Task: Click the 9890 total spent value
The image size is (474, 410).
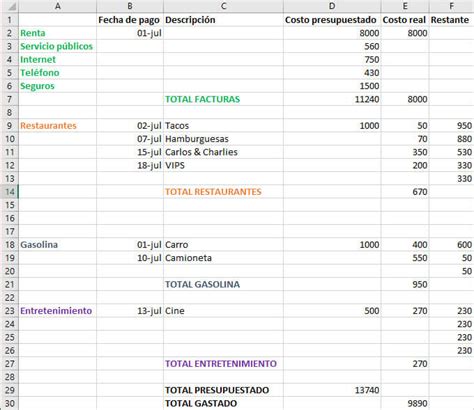Action: click(x=405, y=403)
